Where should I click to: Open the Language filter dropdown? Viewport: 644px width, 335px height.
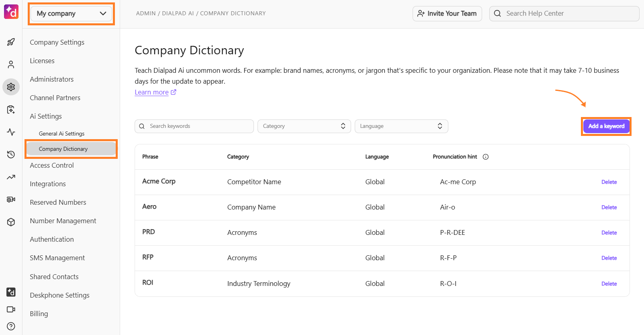click(401, 126)
